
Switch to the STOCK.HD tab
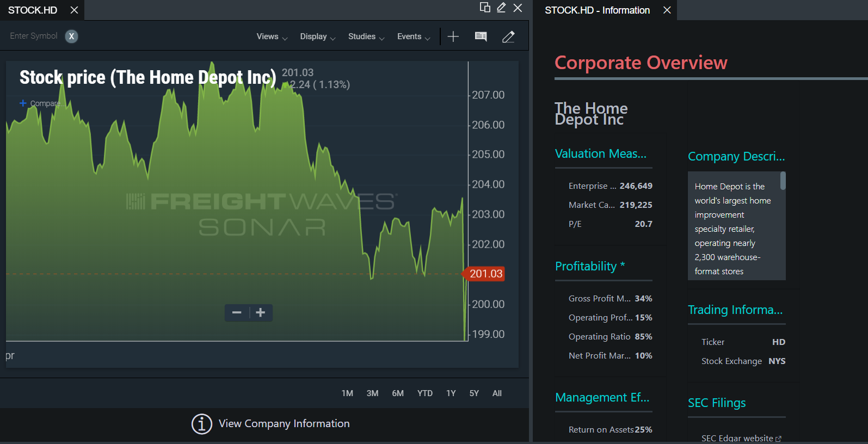click(x=33, y=10)
